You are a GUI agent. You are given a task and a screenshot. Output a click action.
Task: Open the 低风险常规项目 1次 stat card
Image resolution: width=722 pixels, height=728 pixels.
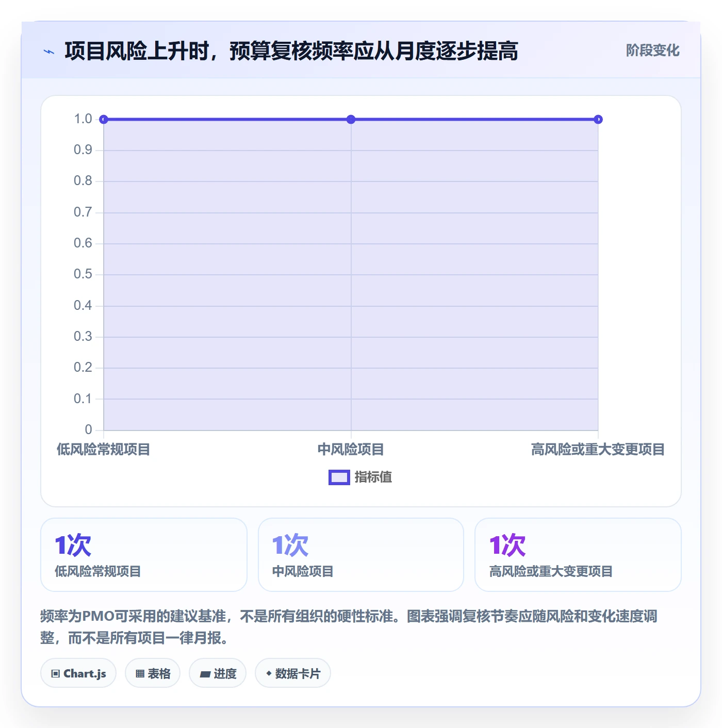144,555
